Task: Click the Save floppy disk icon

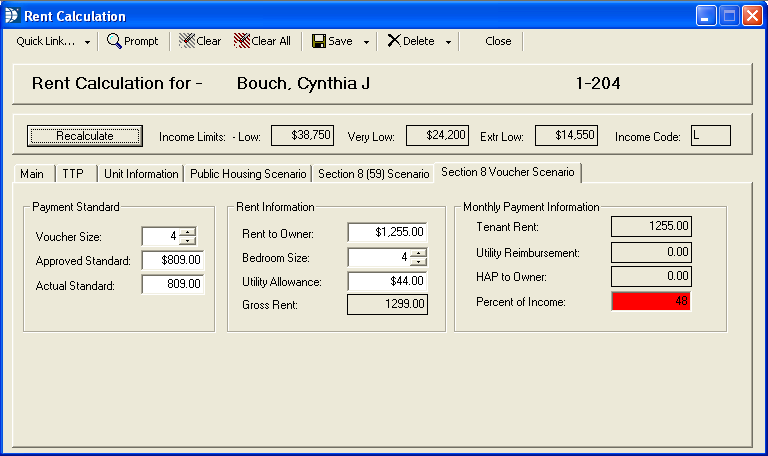Action: tap(319, 41)
